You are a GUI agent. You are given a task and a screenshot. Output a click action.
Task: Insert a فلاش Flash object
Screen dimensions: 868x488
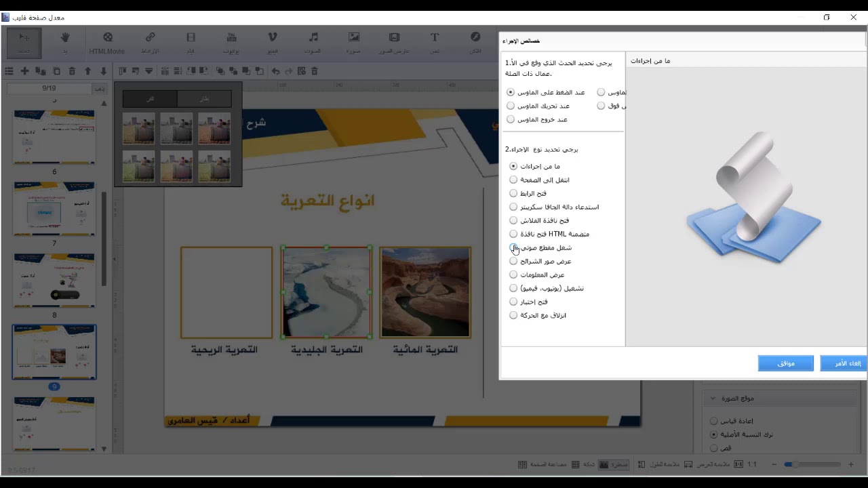coord(475,43)
